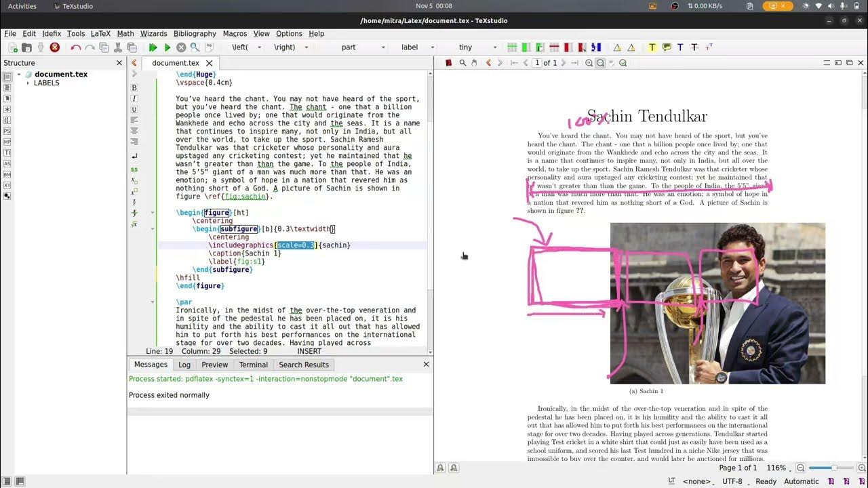Toggle the Structure view icon in sidebar
This screenshot has height=488, width=868.
tap(7, 77)
